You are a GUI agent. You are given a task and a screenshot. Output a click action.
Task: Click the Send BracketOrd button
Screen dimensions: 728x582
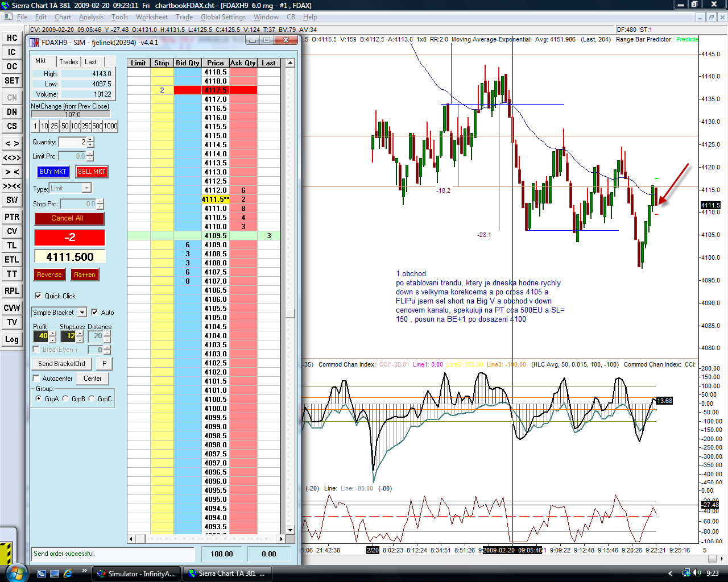(61, 364)
